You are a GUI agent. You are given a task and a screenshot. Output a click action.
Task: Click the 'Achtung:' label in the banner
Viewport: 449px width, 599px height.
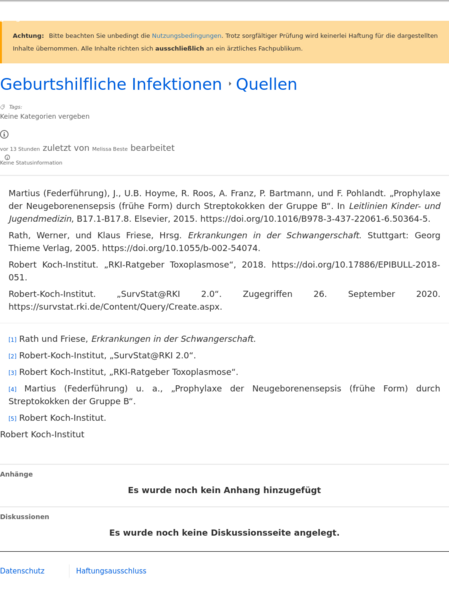click(28, 36)
